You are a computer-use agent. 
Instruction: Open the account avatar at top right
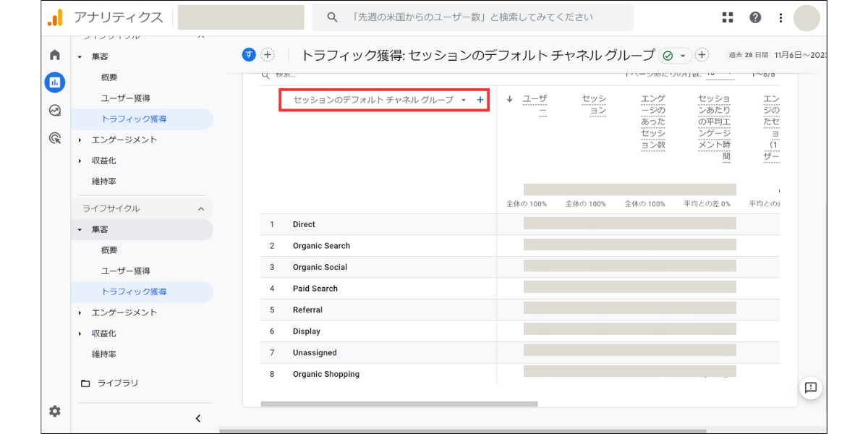tap(807, 17)
